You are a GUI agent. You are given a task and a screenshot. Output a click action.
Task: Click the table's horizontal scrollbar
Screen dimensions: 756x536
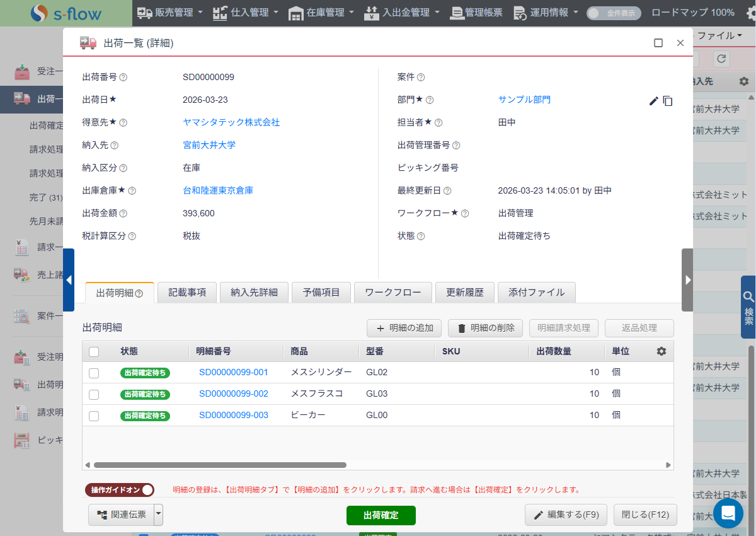pos(220,465)
